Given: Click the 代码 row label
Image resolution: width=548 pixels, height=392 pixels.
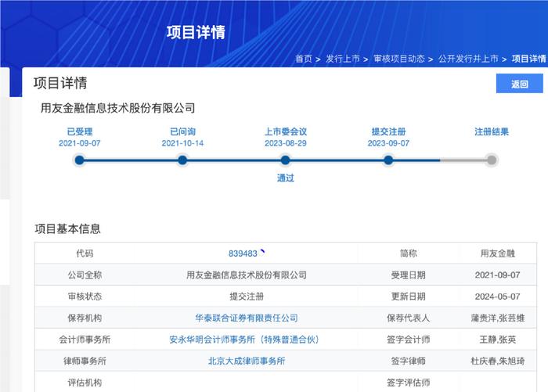Looking at the screenshot, I should [85, 254].
